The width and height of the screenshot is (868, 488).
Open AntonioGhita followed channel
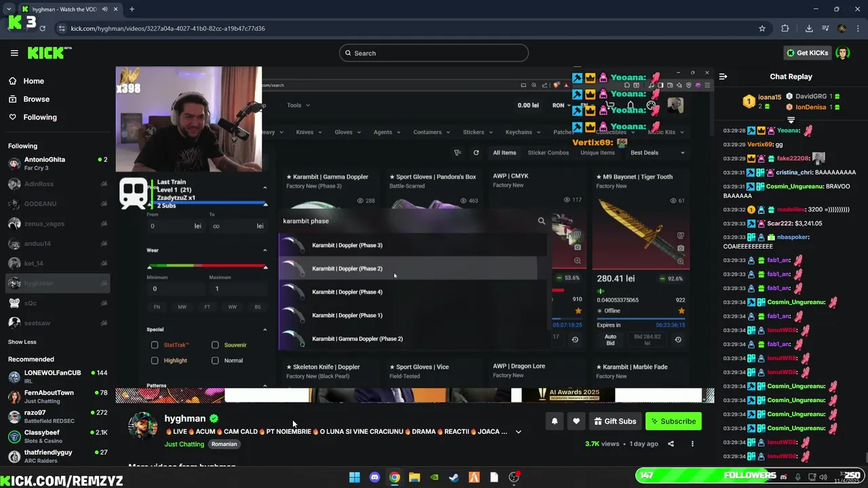point(57,163)
